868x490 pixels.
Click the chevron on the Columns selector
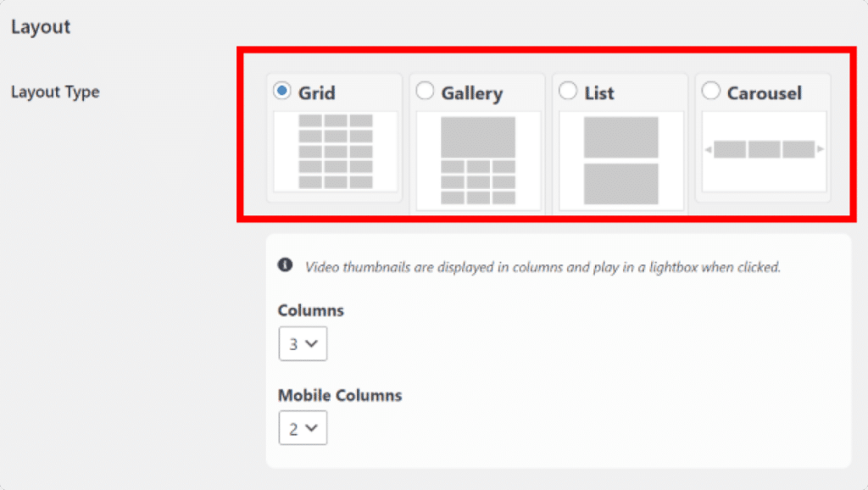coord(313,343)
